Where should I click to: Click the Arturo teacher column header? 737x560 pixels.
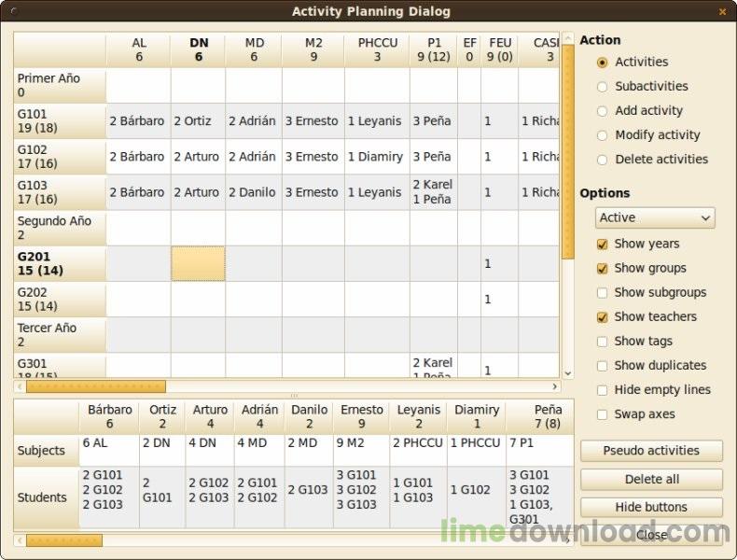tap(210, 416)
